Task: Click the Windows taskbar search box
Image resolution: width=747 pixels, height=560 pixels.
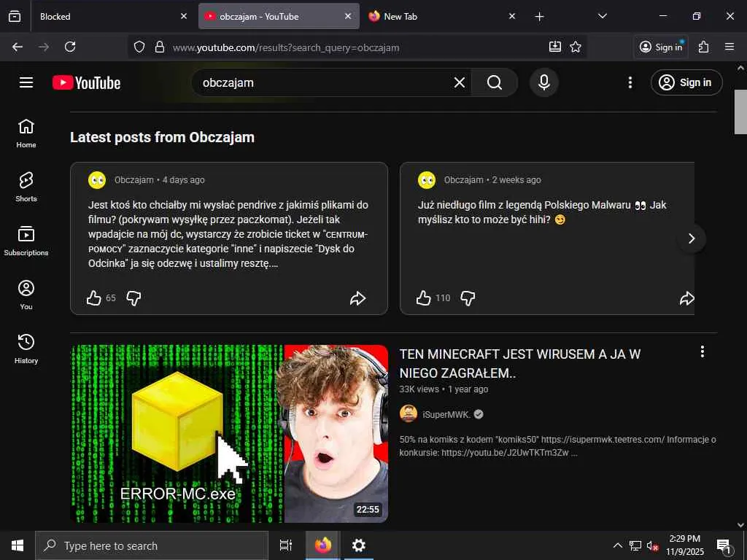Action: click(x=152, y=545)
